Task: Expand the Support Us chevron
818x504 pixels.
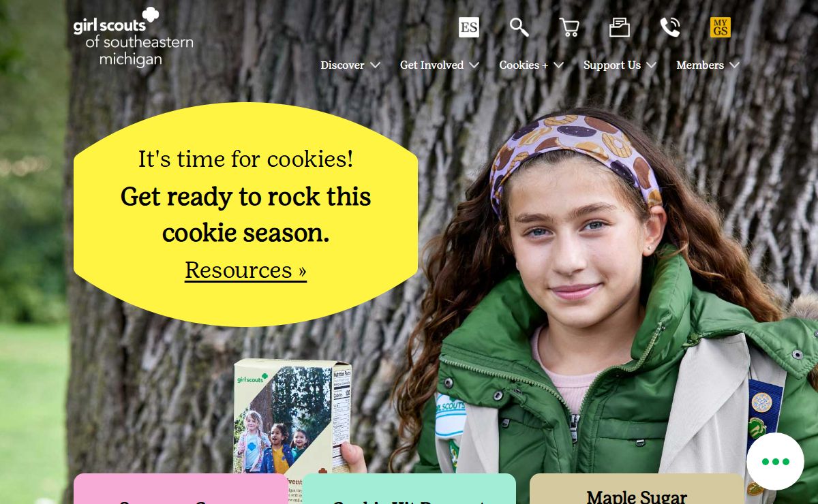Action: point(652,65)
